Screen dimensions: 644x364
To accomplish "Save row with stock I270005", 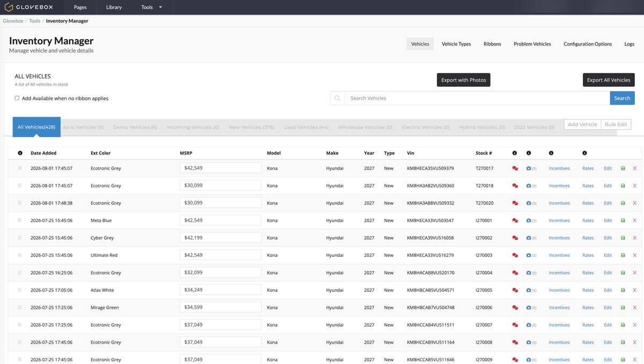I will (623, 290).
